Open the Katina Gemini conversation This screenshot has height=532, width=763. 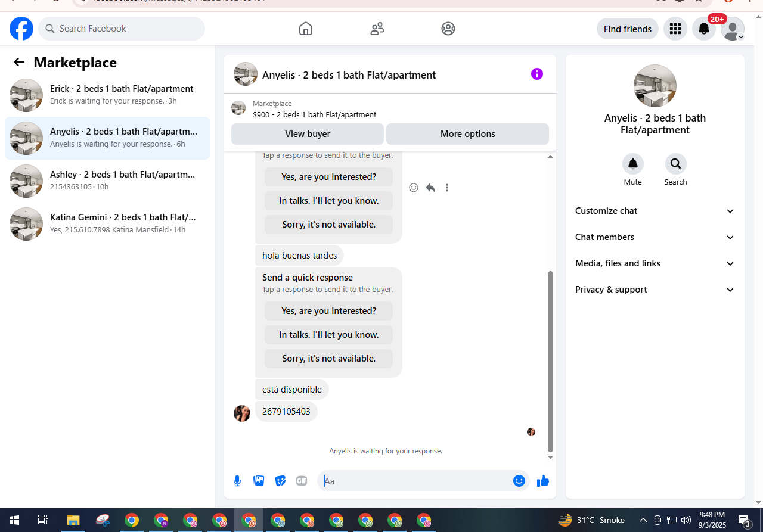pos(107,224)
